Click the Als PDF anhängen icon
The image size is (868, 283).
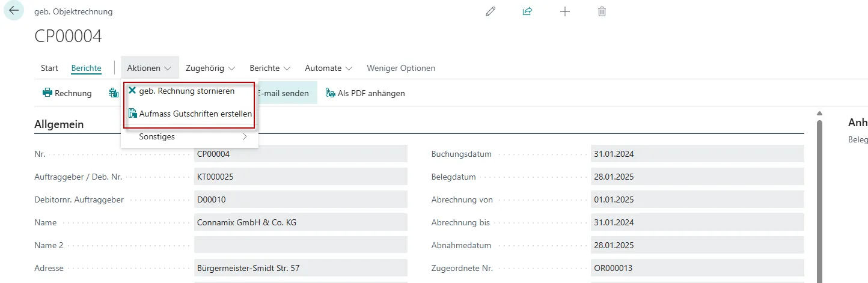coord(330,93)
